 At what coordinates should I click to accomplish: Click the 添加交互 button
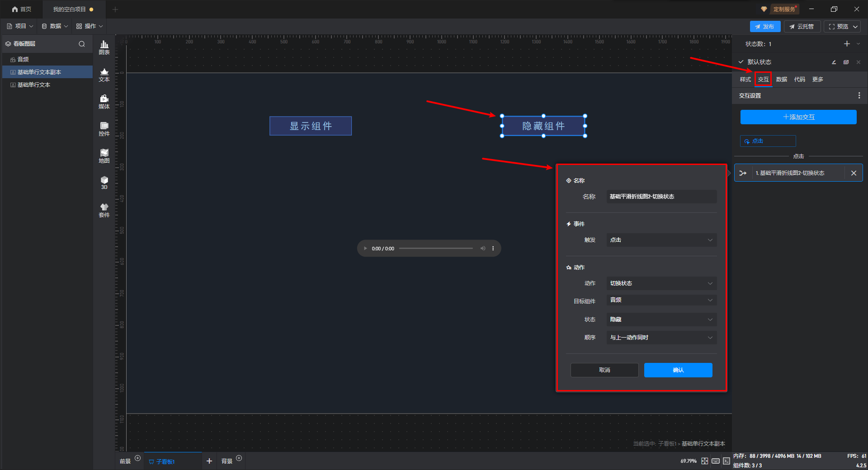point(798,117)
